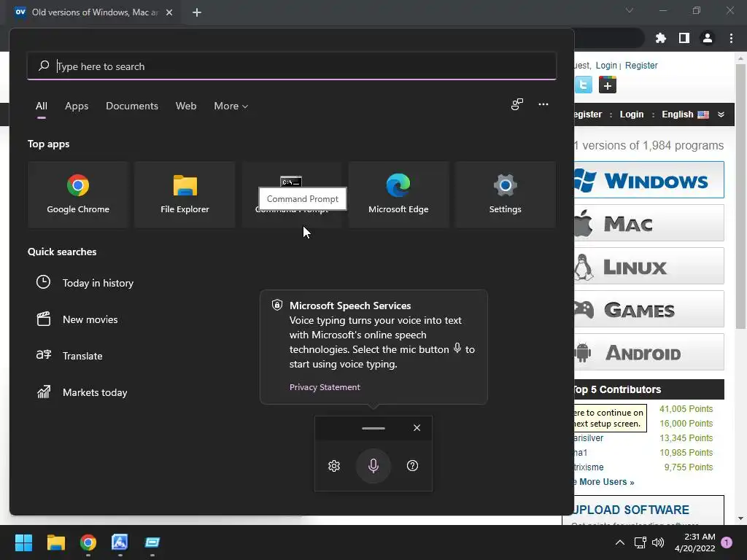The height and width of the screenshot is (560, 747).
Task: Run the New movies quick search
Action: tap(90, 319)
